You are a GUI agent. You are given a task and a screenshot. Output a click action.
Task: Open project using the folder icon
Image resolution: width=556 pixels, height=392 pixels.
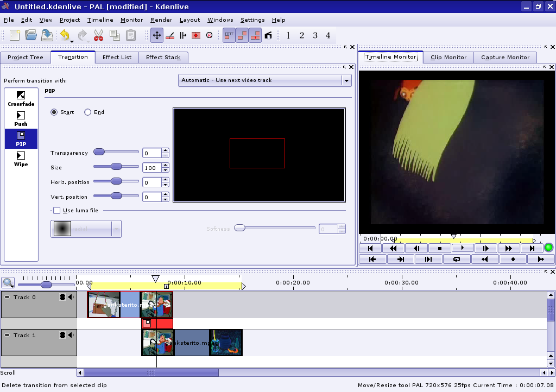coord(31,35)
